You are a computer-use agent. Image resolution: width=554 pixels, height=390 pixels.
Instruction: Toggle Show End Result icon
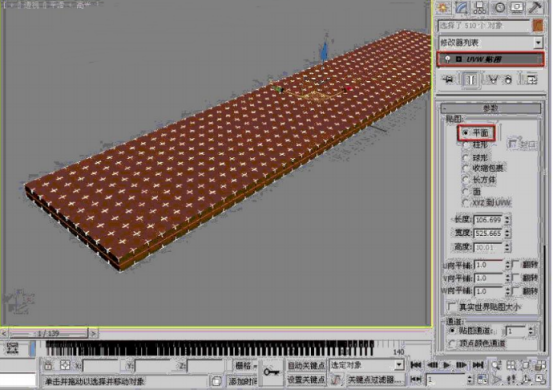[471, 80]
